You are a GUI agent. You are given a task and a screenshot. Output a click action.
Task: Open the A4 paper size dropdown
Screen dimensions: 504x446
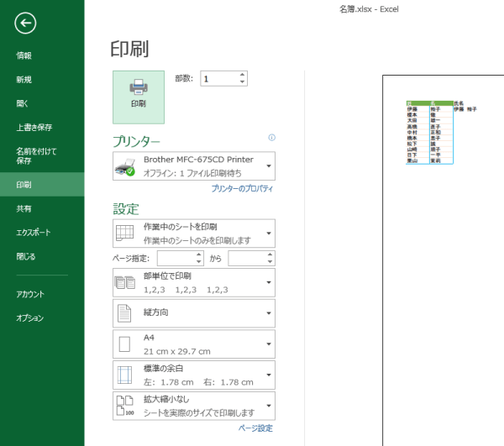pyautogui.click(x=194, y=344)
